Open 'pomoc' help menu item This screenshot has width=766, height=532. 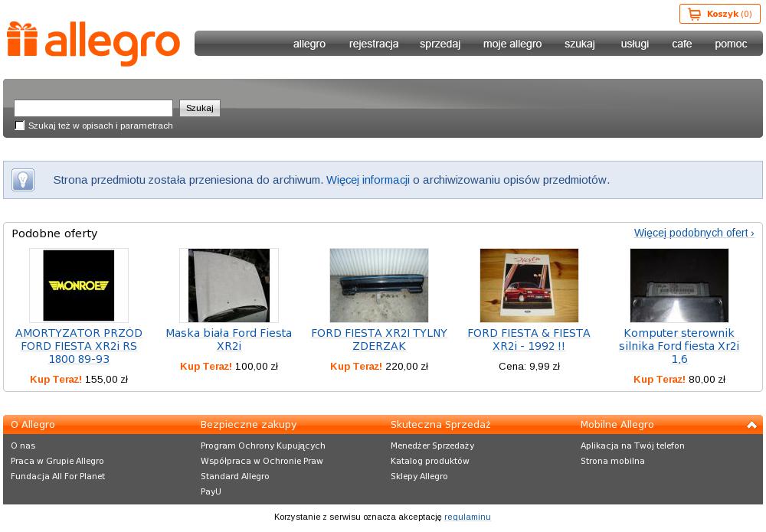click(731, 44)
